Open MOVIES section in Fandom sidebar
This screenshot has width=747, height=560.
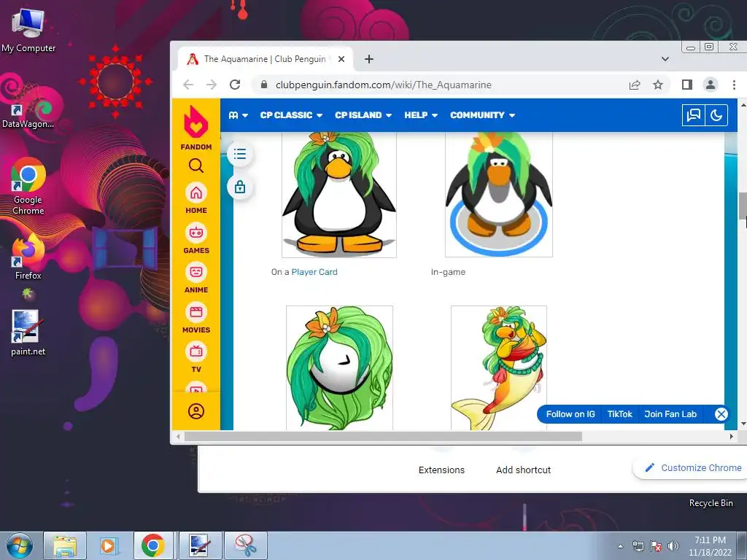[196, 318]
